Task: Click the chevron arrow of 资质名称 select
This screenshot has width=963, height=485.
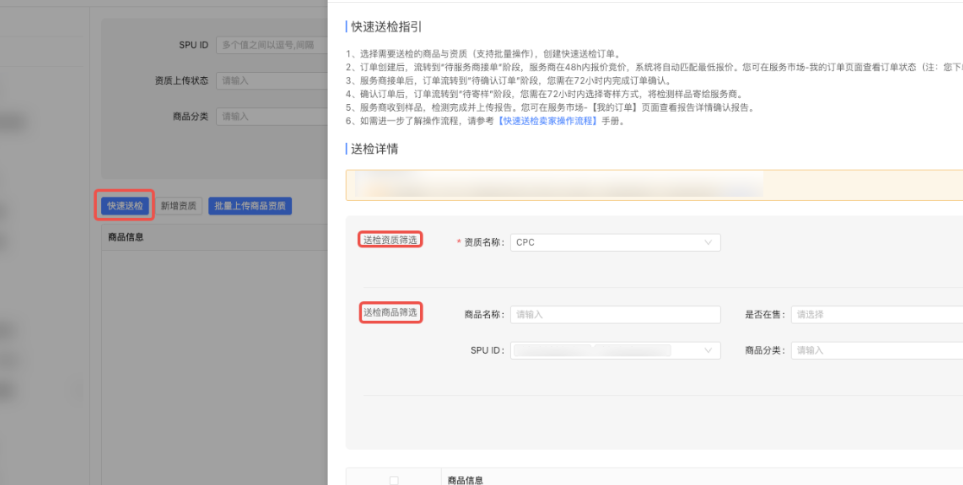Action: pyautogui.click(x=708, y=242)
